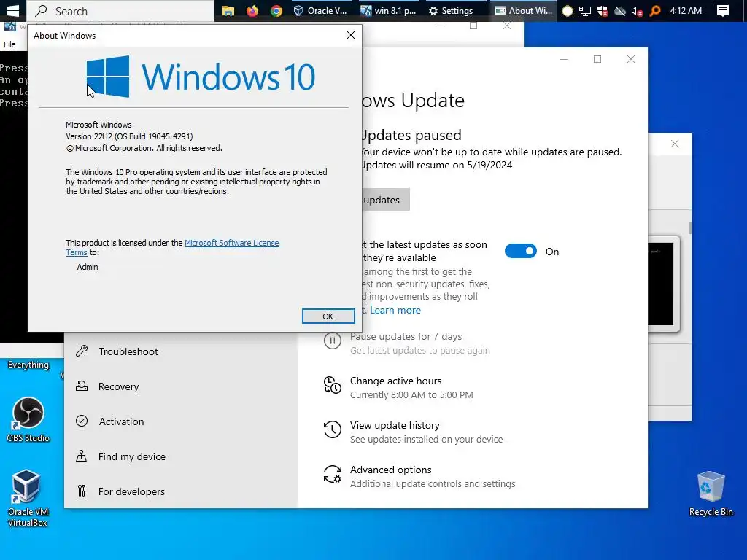Screen dimensions: 747x560
Task: Open Windows Security tray icon
Action: click(603, 11)
